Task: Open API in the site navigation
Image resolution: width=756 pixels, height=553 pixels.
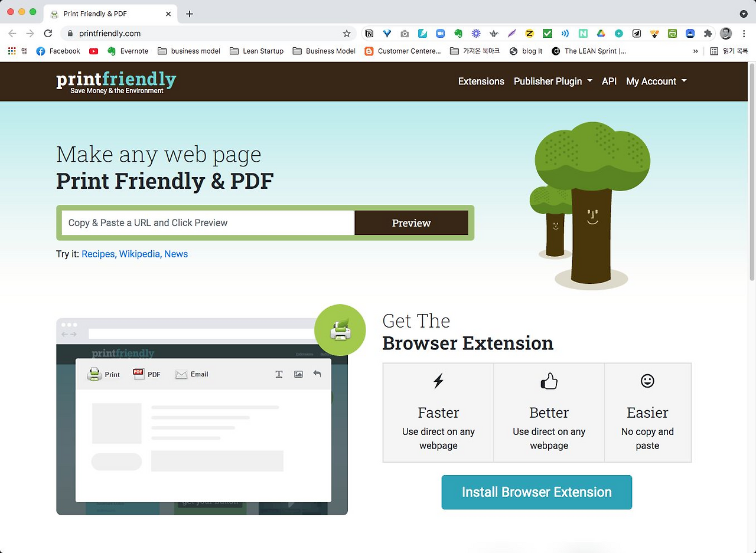Action: click(609, 81)
